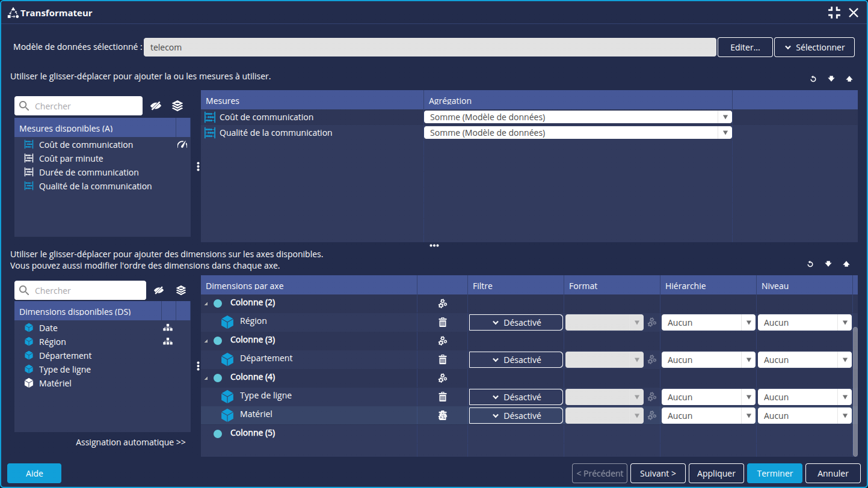Click the dimensions table vertical scrollbar
868x488 pixels.
856,391
